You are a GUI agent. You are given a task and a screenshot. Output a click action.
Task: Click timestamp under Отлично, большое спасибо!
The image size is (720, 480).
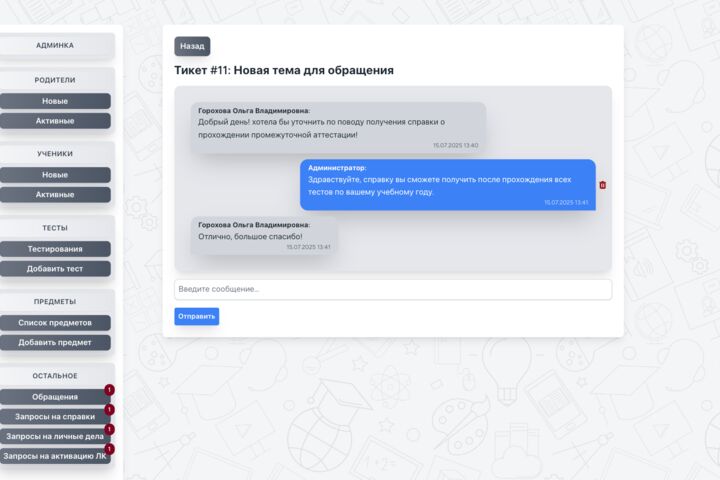pyautogui.click(x=308, y=247)
